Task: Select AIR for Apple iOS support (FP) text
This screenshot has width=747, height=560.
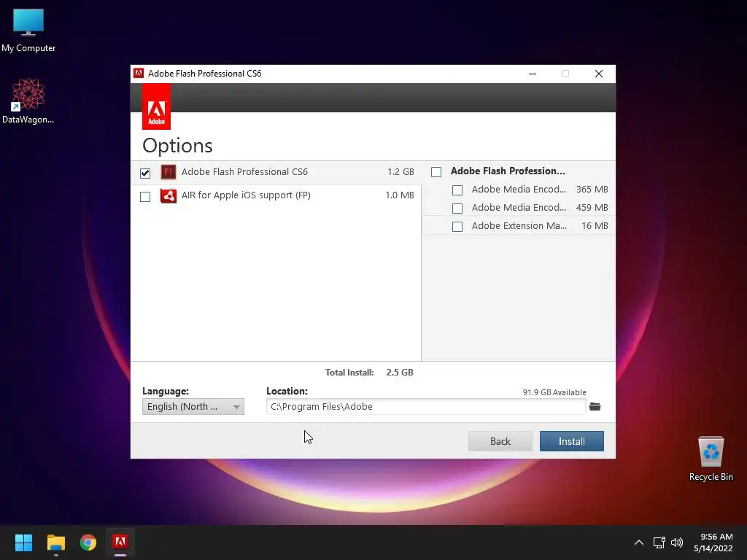Action: [x=246, y=195]
